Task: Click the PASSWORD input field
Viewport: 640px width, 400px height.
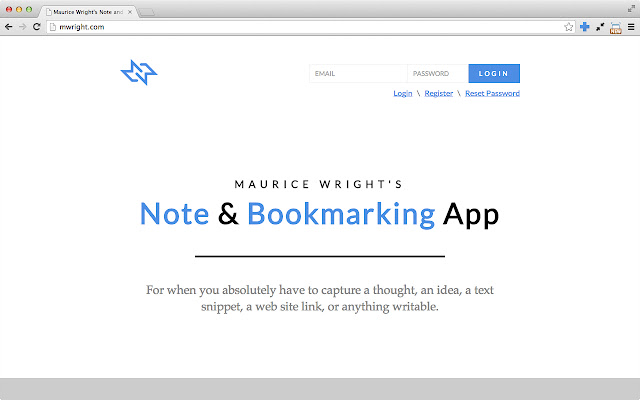Action: coord(438,73)
